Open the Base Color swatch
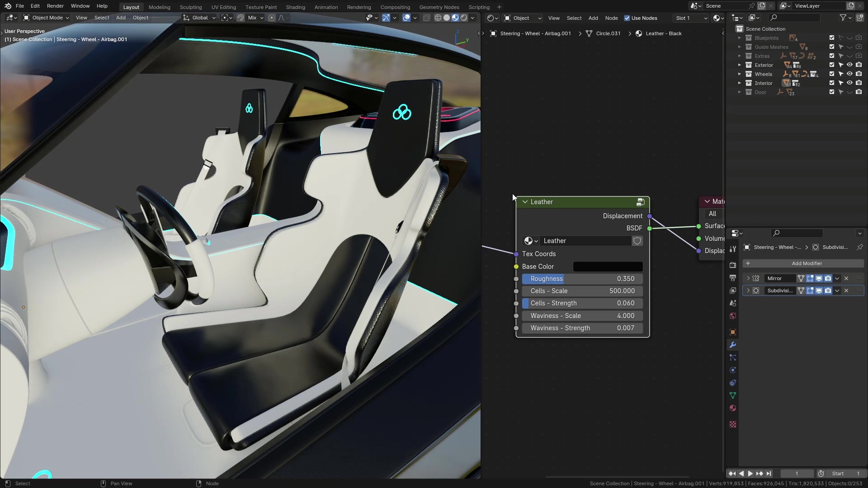The width and height of the screenshot is (868, 488). pyautogui.click(x=608, y=267)
